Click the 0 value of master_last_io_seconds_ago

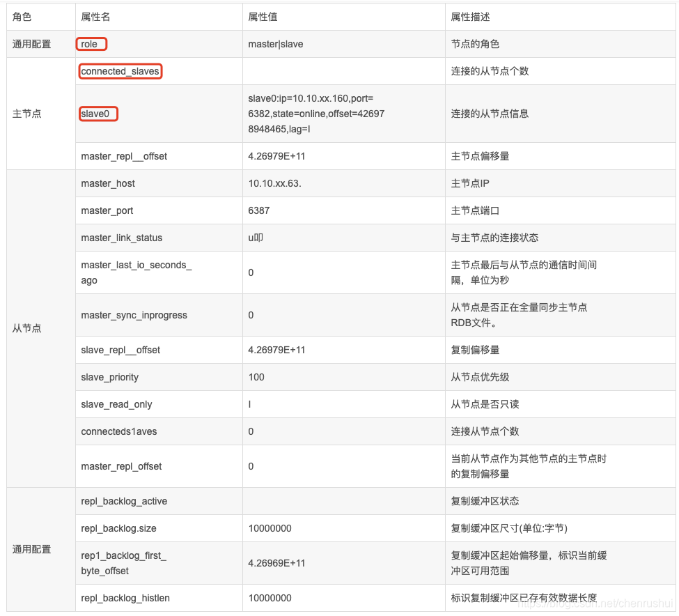click(251, 272)
